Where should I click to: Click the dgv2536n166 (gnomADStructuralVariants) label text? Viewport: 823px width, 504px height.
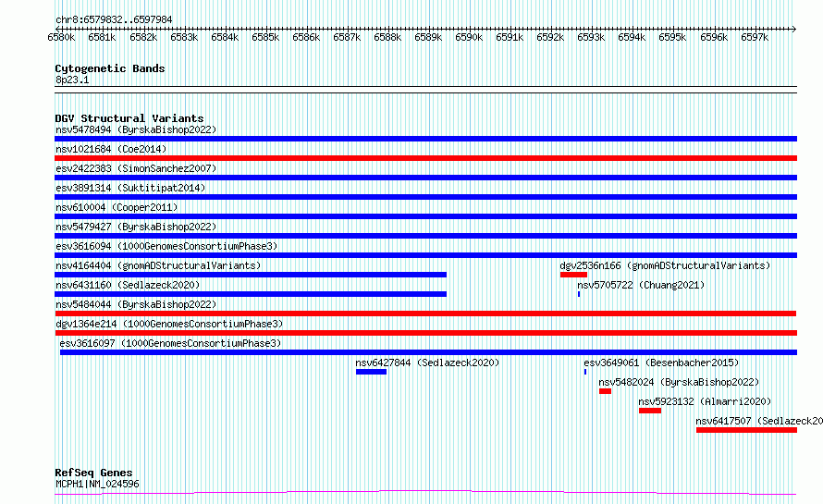665,265
